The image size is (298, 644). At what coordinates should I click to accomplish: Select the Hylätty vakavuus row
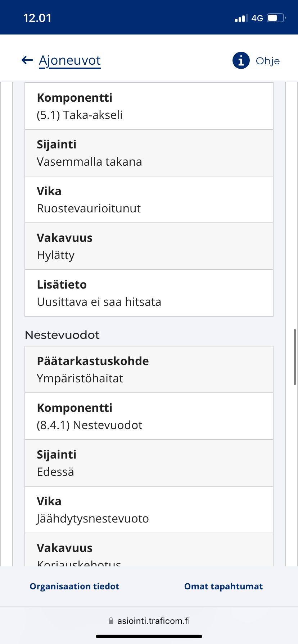[149, 246]
